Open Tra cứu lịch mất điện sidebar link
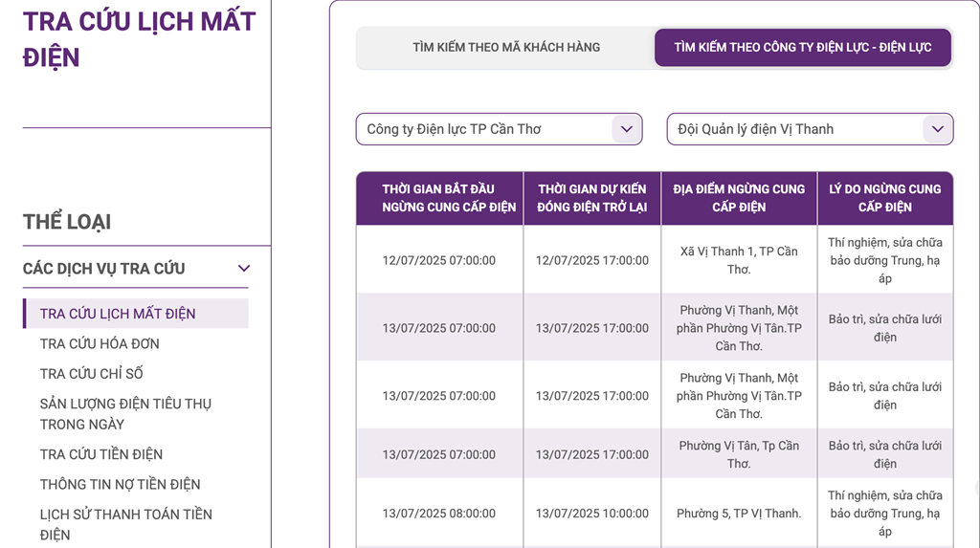The image size is (980, 548). tap(118, 314)
